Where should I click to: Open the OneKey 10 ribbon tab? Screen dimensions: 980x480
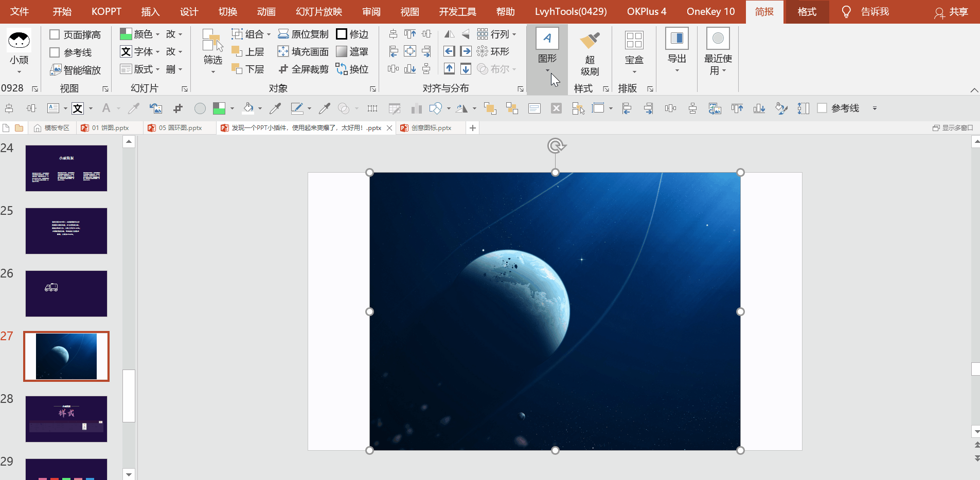click(x=710, y=11)
